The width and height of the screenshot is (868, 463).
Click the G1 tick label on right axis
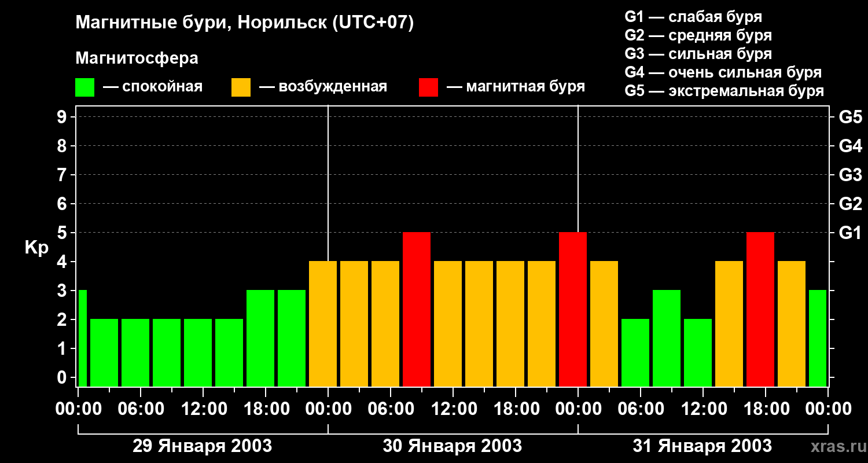pyautogui.click(x=850, y=233)
